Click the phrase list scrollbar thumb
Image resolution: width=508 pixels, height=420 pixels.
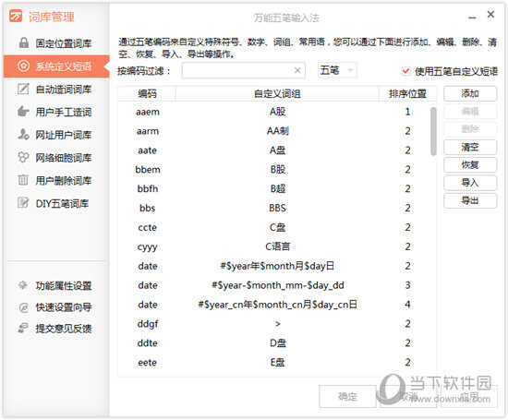point(433,131)
